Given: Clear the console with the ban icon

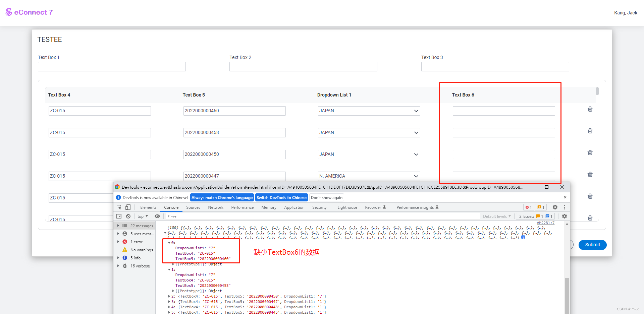Looking at the screenshot, I should click(x=128, y=216).
